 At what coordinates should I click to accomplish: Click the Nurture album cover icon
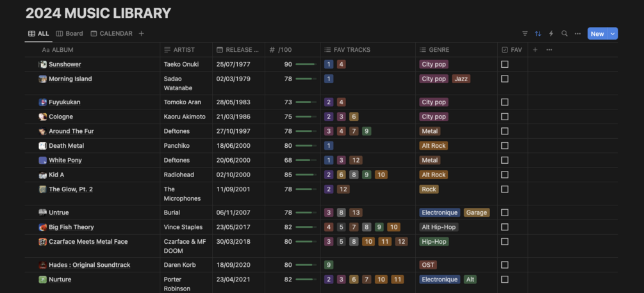(x=43, y=280)
